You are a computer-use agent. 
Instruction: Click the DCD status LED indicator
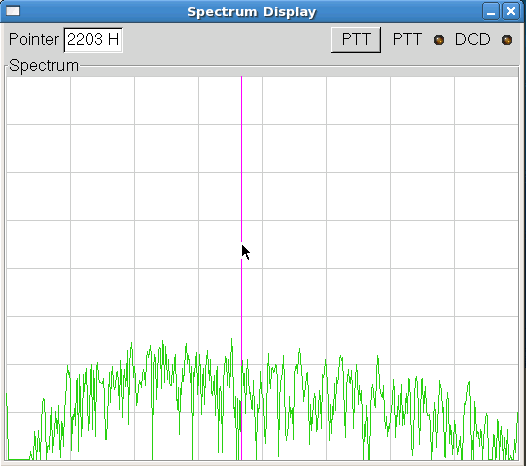507,40
